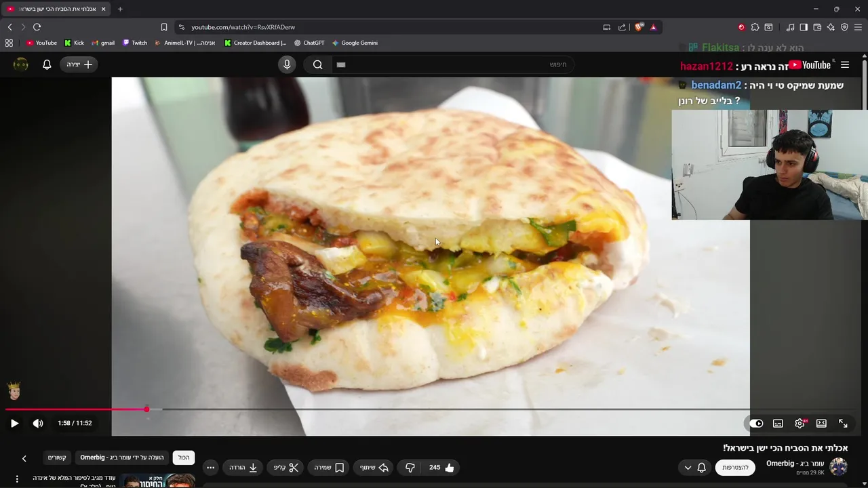
Task: Show more filter chips with arrow
Action: tap(24, 459)
